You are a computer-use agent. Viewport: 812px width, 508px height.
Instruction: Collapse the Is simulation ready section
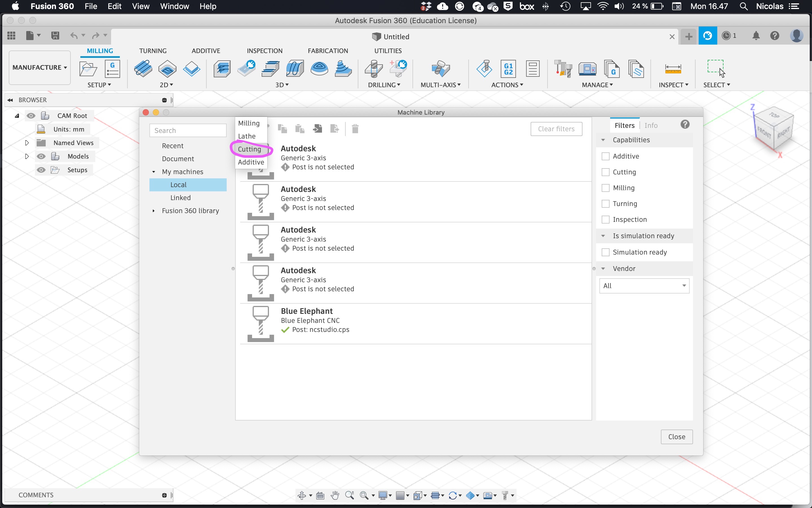(x=603, y=236)
